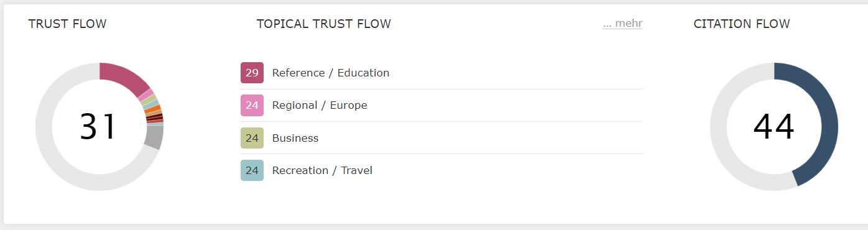The height and width of the screenshot is (230, 868).
Task: Click the gray segment of Trust Flow donut
Action: (153, 137)
